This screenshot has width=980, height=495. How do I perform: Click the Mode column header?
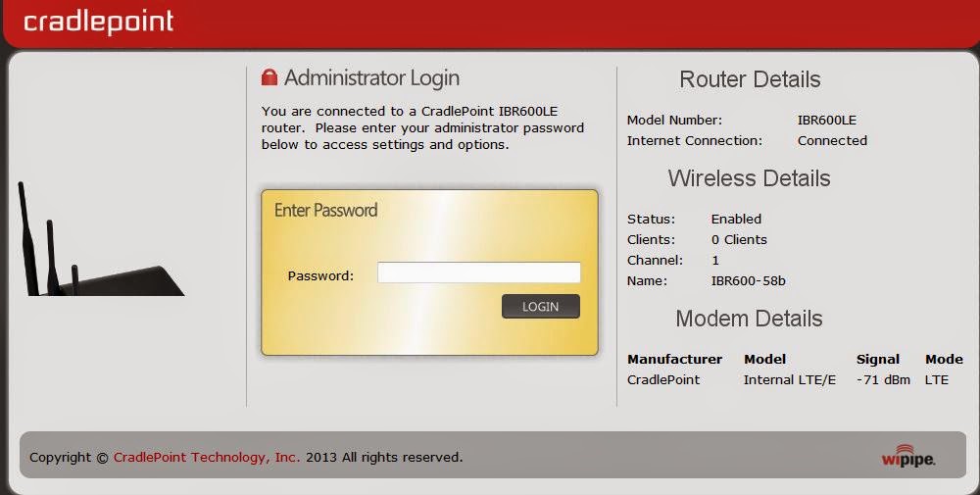[944, 360]
